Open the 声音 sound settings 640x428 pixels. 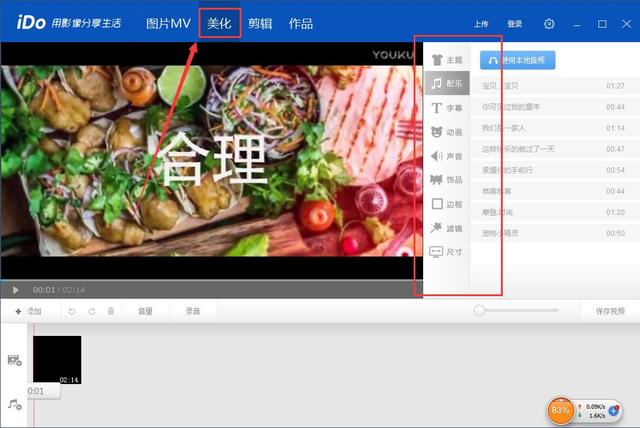pos(445,156)
